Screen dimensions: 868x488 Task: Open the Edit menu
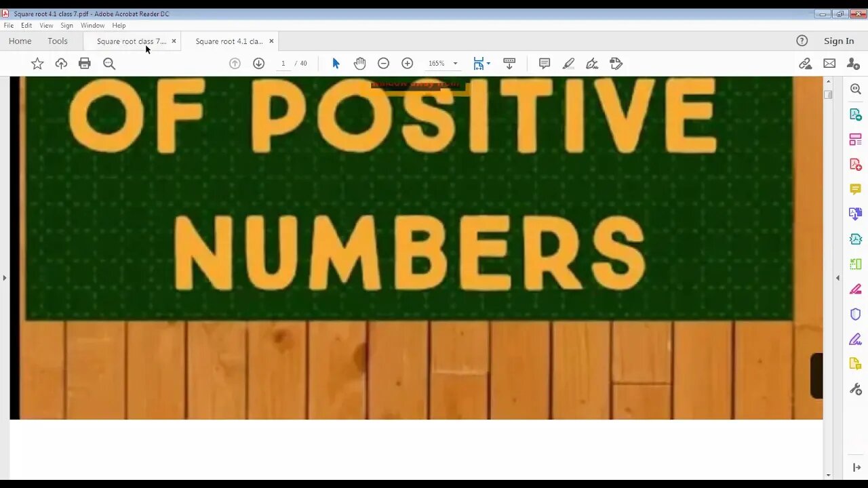click(x=26, y=26)
